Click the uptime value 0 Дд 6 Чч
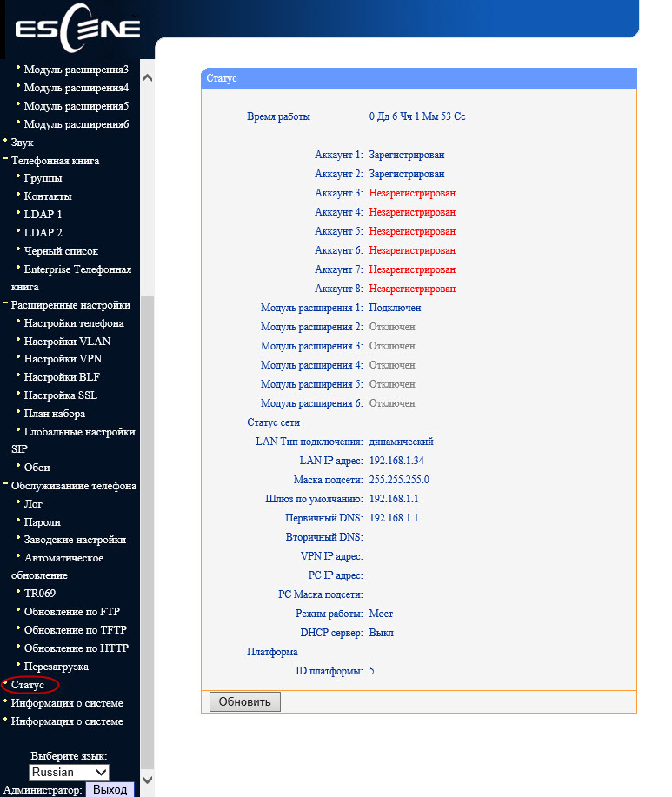 [417, 116]
